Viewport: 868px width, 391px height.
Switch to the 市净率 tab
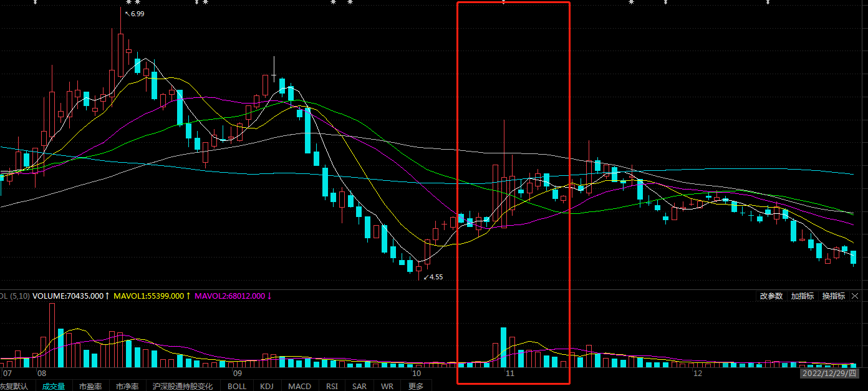tap(127, 386)
